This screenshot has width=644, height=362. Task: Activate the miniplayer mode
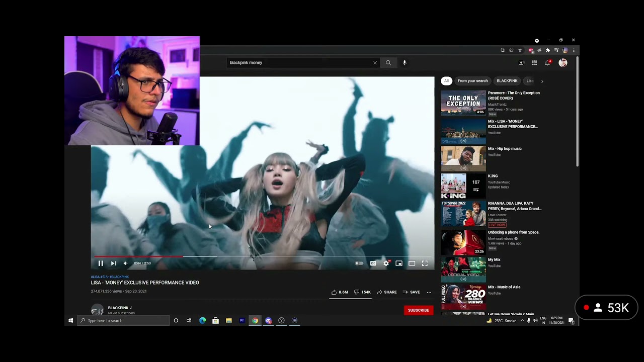(399, 263)
